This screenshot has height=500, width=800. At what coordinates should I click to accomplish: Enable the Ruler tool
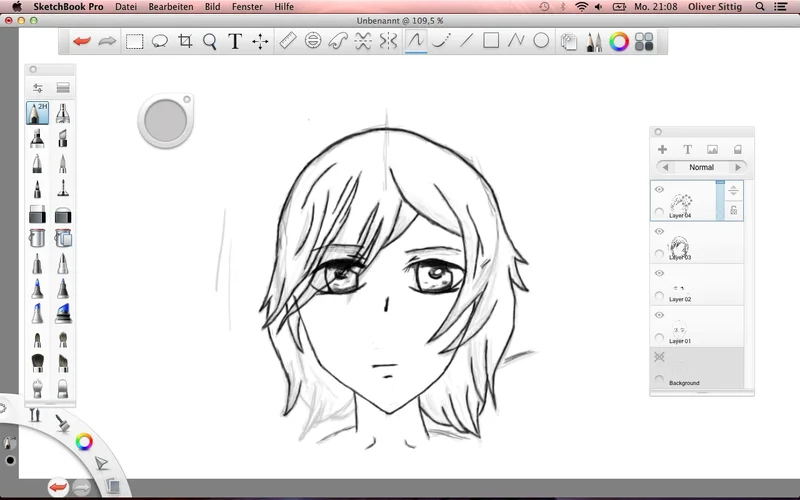(288, 41)
